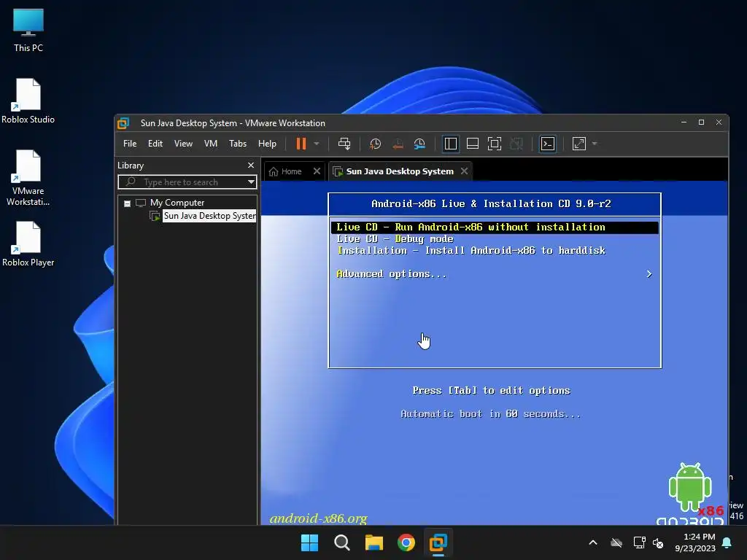747x560 pixels.
Task: Close the Sun Java Desktop System tab
Action: 464,171
